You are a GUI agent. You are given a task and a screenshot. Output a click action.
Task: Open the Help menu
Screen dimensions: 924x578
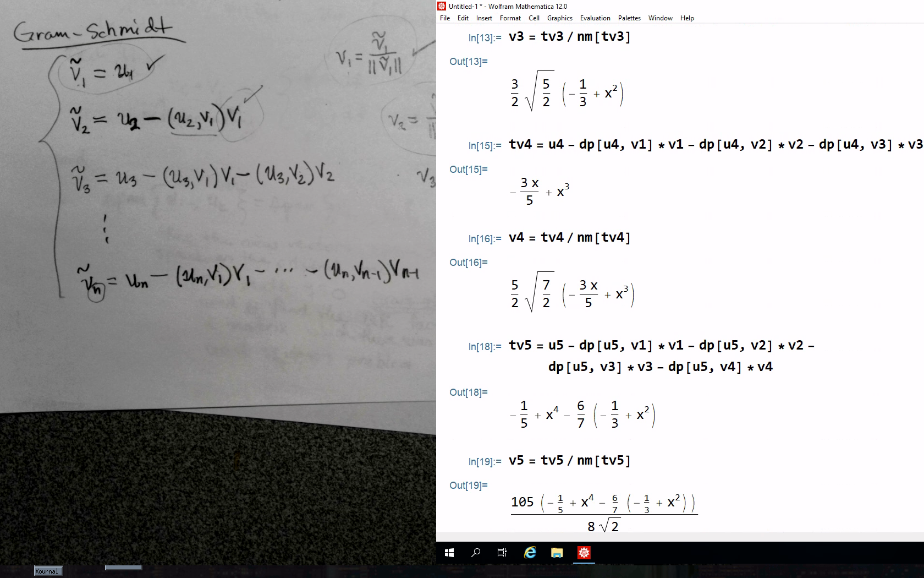click(687, 18)
